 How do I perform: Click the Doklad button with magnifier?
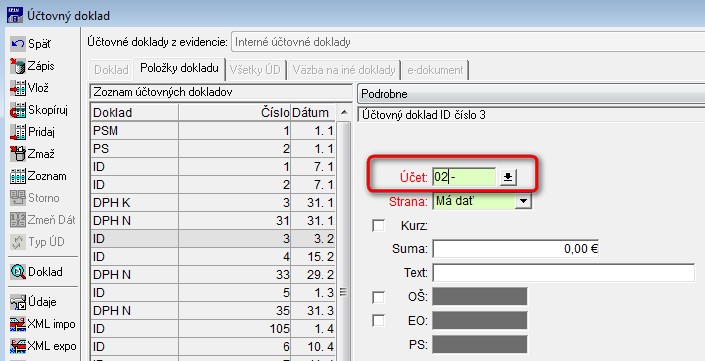point(37,272)
